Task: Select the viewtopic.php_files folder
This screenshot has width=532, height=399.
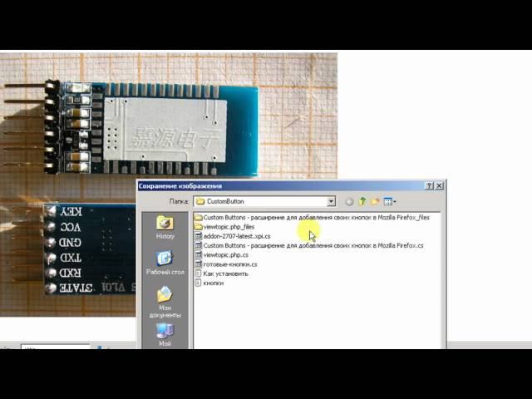Action: (224, 227)
